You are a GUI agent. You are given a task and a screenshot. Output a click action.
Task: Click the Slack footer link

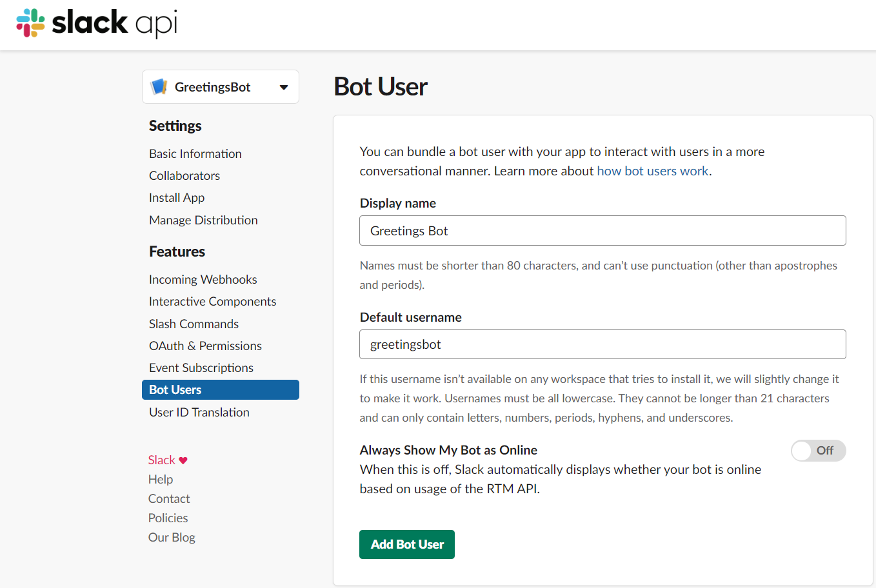(x=162, y=460)
